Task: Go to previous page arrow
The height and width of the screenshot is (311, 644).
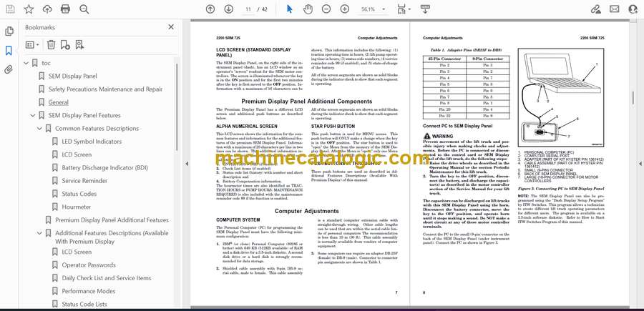Action: pos(210,9)
